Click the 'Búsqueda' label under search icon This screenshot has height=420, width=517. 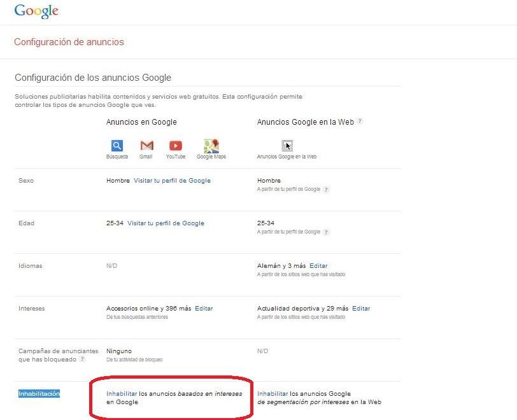pos(117,157)
